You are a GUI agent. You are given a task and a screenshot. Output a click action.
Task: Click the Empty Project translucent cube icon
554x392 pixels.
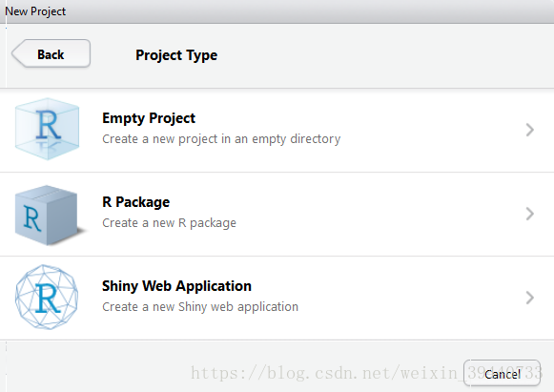click(47, 129)
